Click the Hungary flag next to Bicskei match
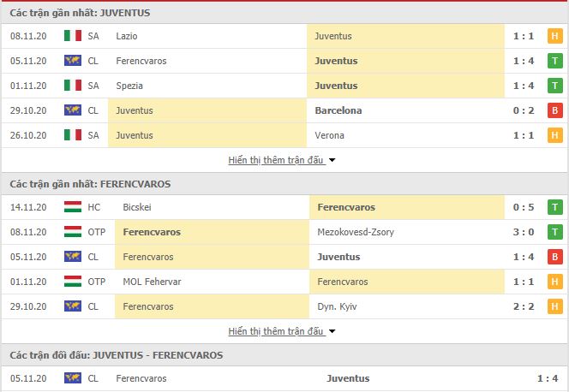The width and height of the screenshot is (569, 392). (73, 207)
